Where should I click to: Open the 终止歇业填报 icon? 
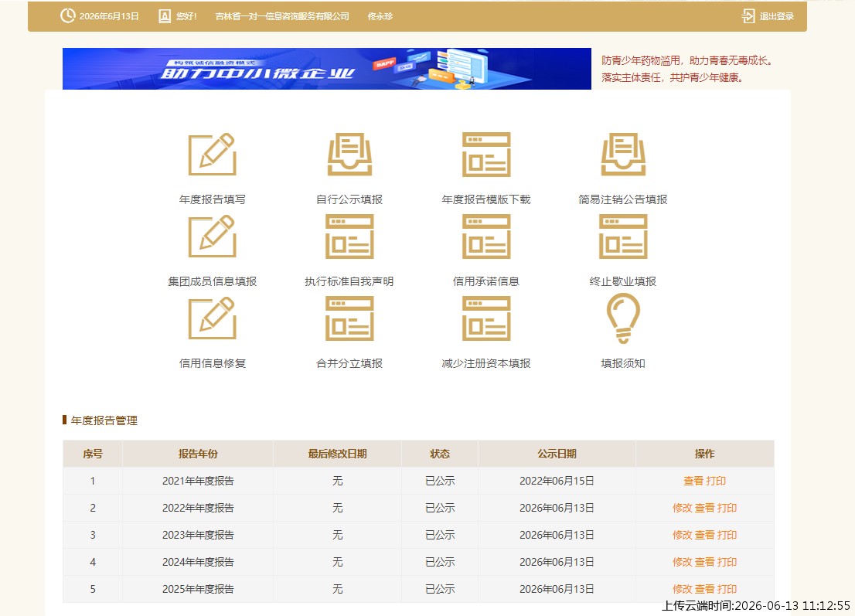[623, 236]
